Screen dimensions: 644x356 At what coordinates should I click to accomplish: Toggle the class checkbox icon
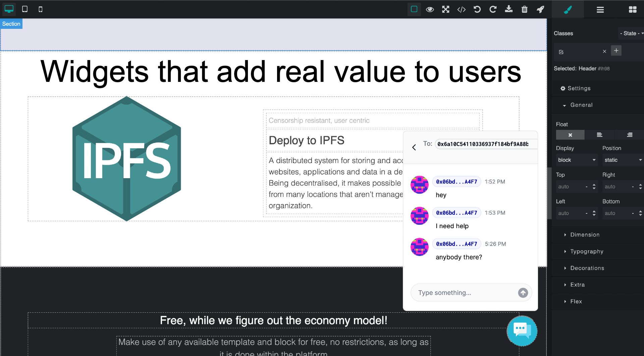click(561, 52)
